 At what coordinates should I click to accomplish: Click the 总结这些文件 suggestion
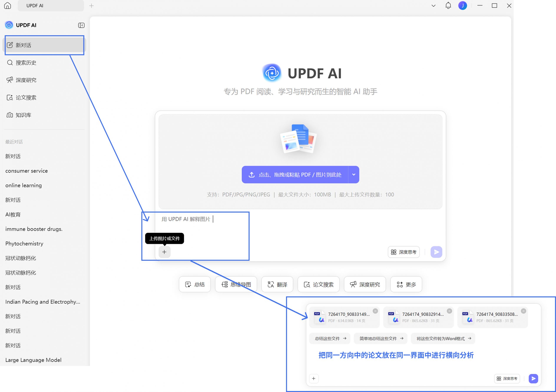[330, 338]
